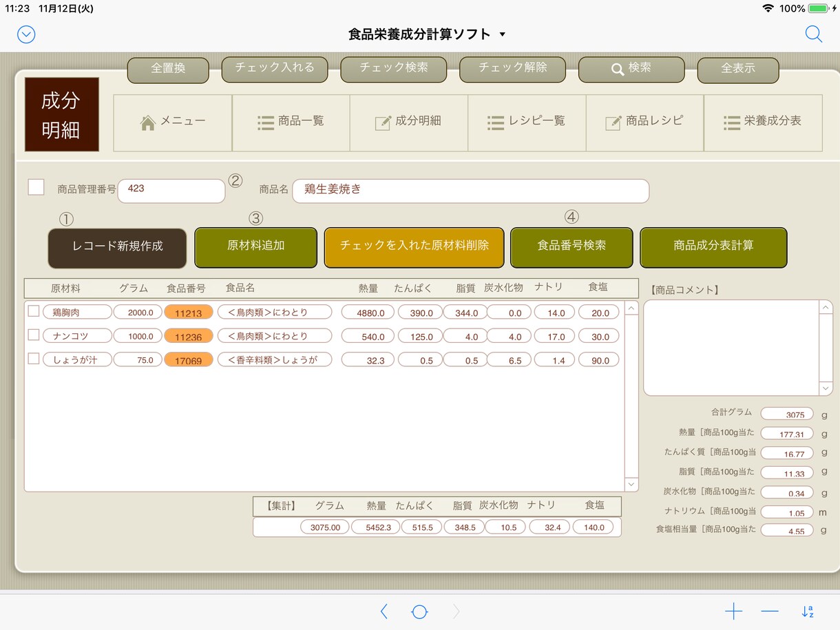Open 商品レシピ tab

(645, 123)
